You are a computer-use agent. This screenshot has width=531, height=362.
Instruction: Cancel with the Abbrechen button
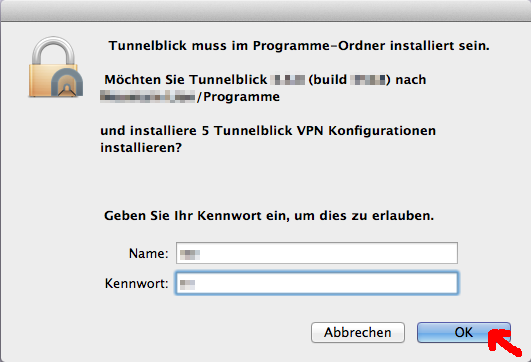(358, 333)
